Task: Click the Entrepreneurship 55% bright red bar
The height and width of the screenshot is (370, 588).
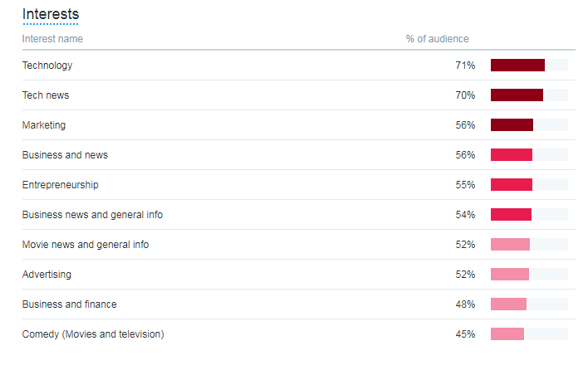Action: click(512, 185)
